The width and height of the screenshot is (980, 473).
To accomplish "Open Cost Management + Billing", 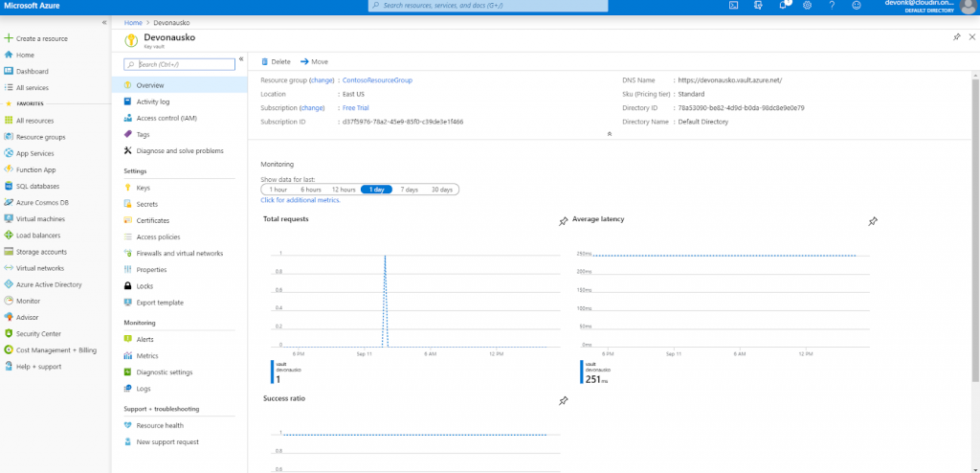I will [51, 350].
